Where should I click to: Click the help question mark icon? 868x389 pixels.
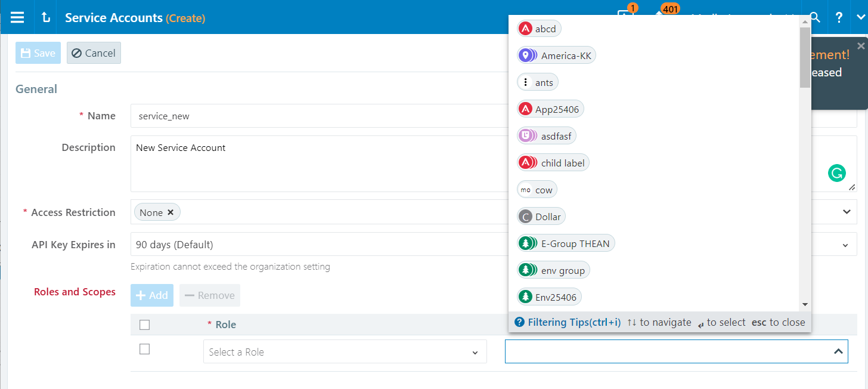pos(838,17)
